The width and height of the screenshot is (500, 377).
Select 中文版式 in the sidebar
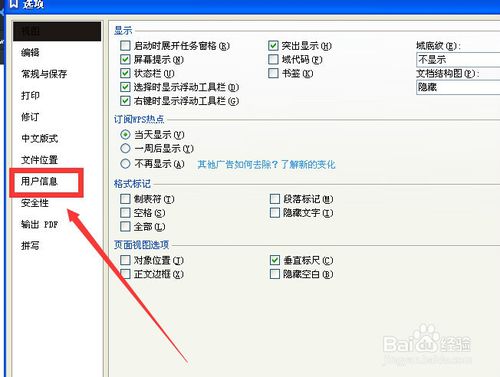pos(39,138)
